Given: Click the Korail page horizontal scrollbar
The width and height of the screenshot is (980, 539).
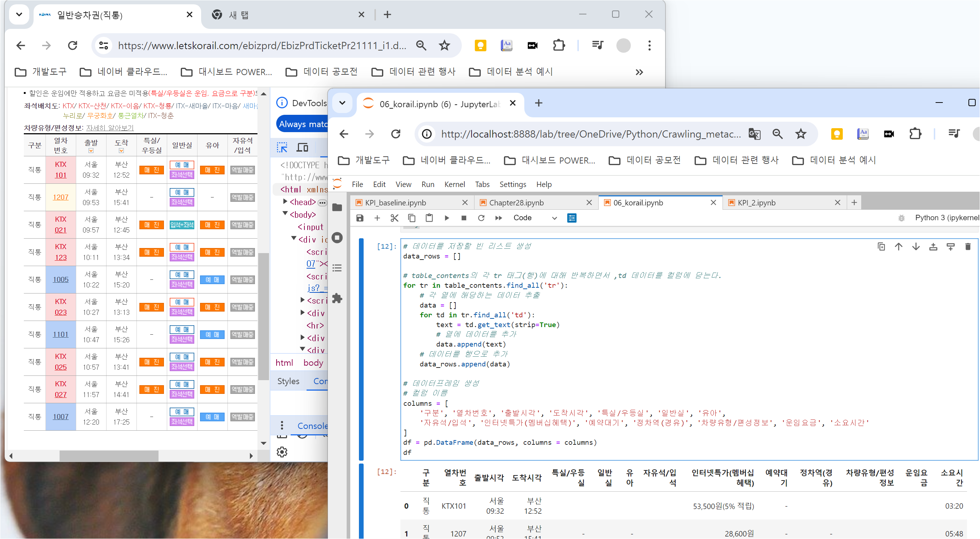Looking at the screenshot, I should click(x=109, y=455).
